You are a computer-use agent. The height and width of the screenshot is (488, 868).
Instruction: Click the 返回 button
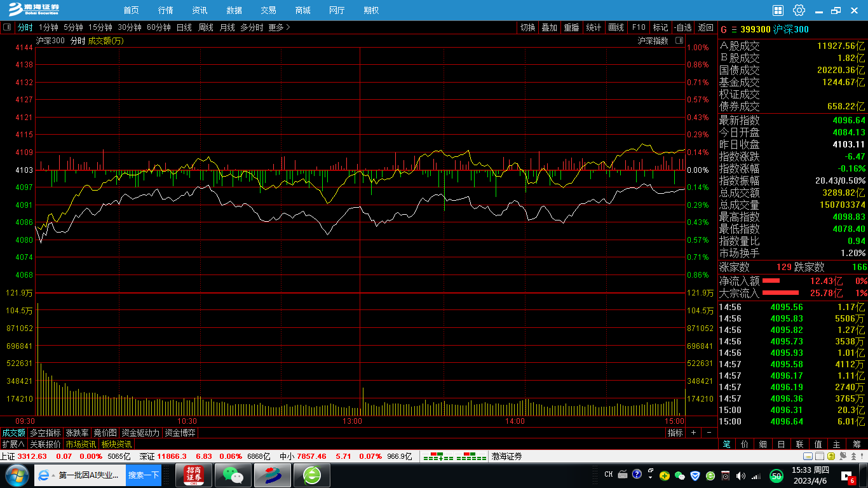tap(706, 27)
